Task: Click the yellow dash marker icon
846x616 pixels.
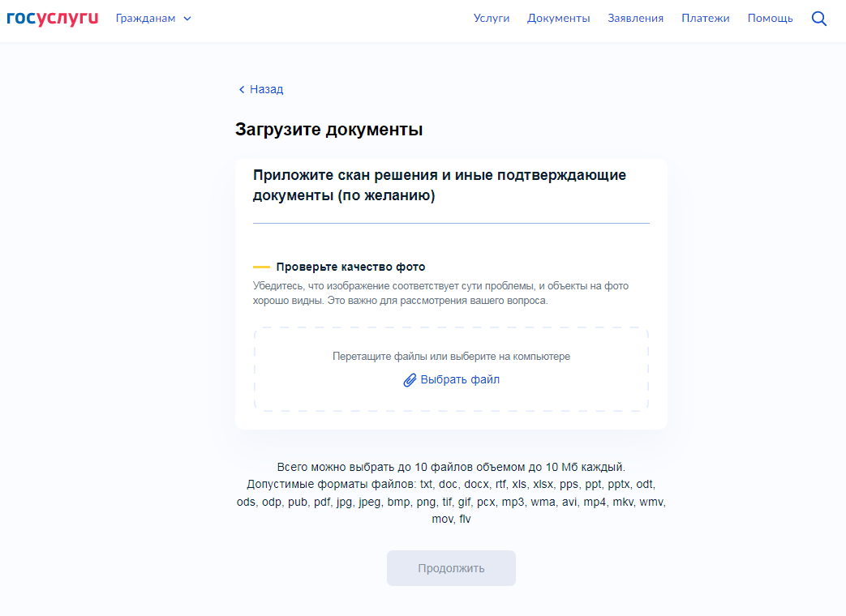Action: (x=261, y=267)
